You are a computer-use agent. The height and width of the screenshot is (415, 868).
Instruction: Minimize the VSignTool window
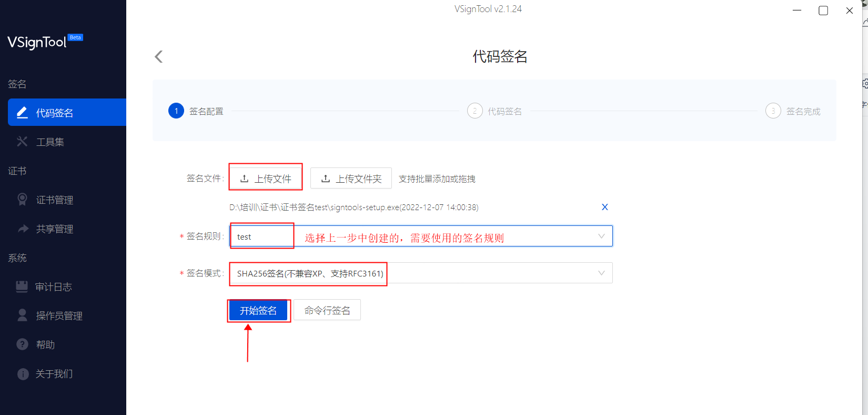pos(797,11)
